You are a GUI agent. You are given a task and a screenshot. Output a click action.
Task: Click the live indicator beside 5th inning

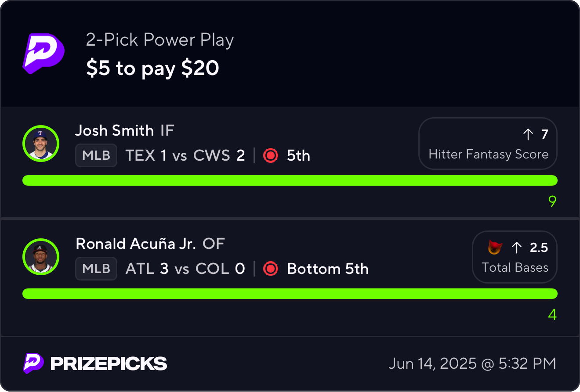point(271,155)
